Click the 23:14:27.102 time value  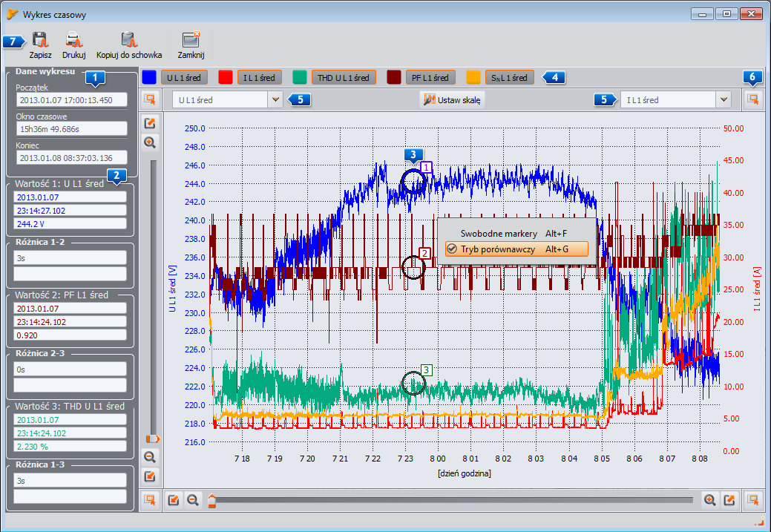(70, 211)
